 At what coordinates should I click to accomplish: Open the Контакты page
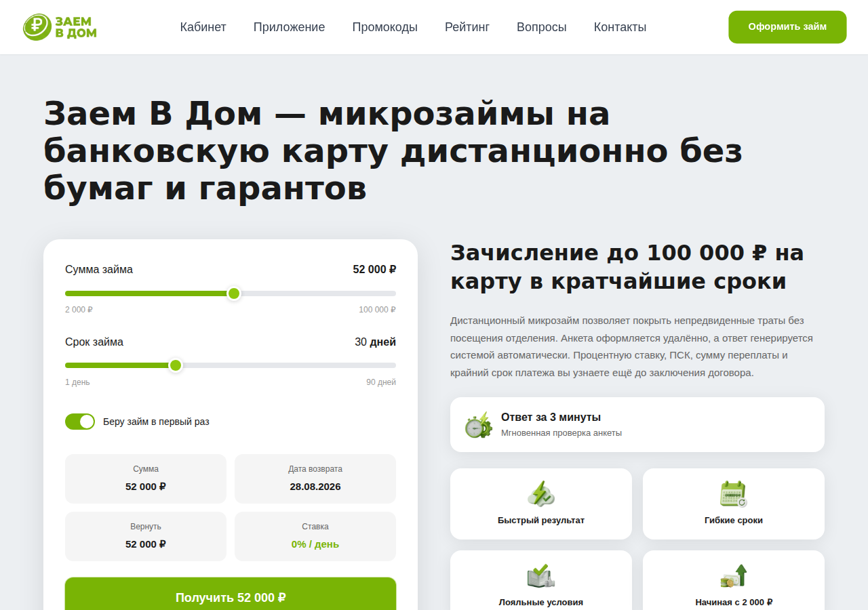point(620,27)
